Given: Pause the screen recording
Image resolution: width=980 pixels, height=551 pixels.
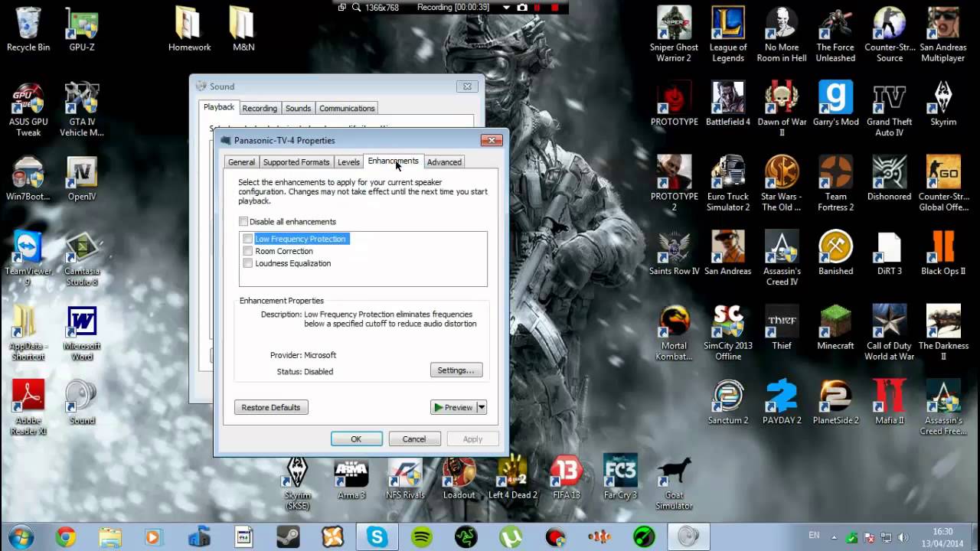Looking at the screenshot, I should [537, 7].
